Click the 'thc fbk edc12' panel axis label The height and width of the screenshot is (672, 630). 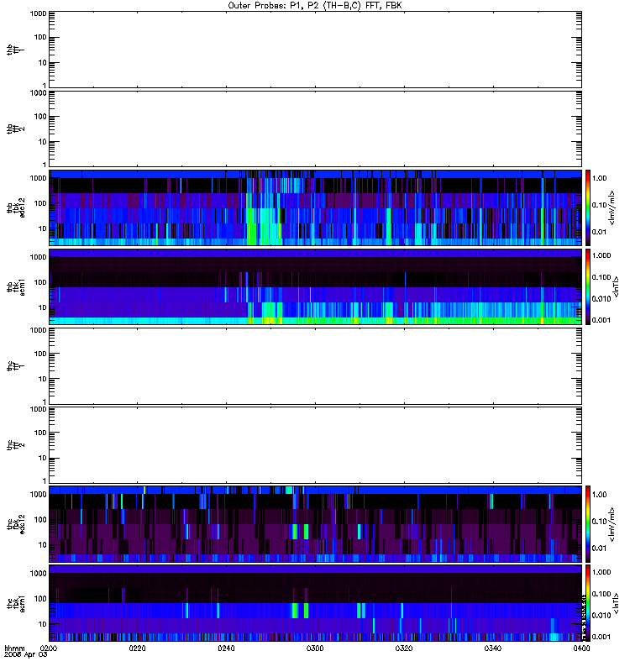[x=15, y=523]
